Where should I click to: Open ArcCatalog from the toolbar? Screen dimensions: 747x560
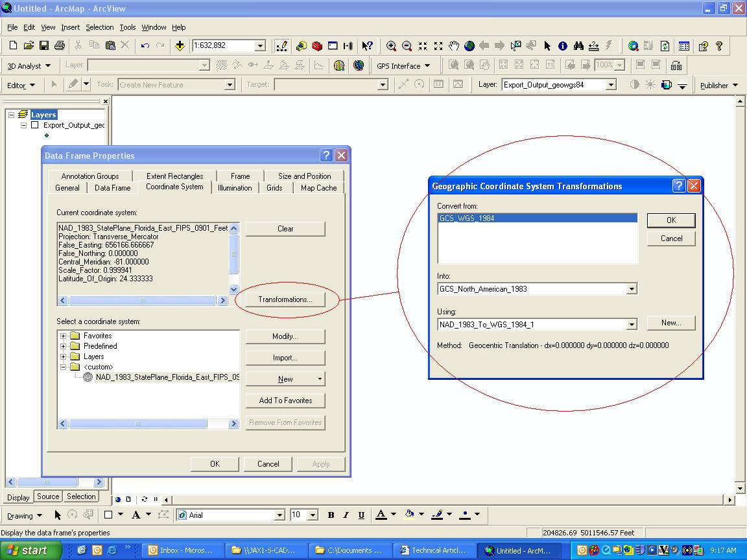(302, 46)
